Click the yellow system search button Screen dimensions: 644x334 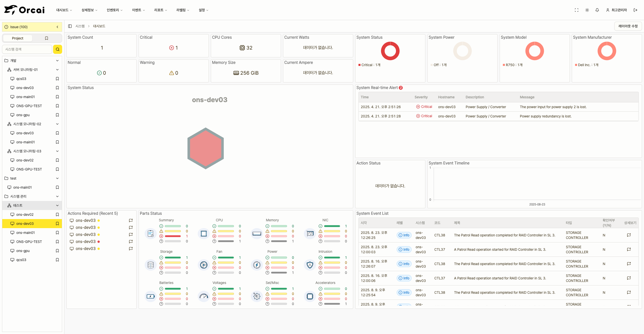coord(57,49)
